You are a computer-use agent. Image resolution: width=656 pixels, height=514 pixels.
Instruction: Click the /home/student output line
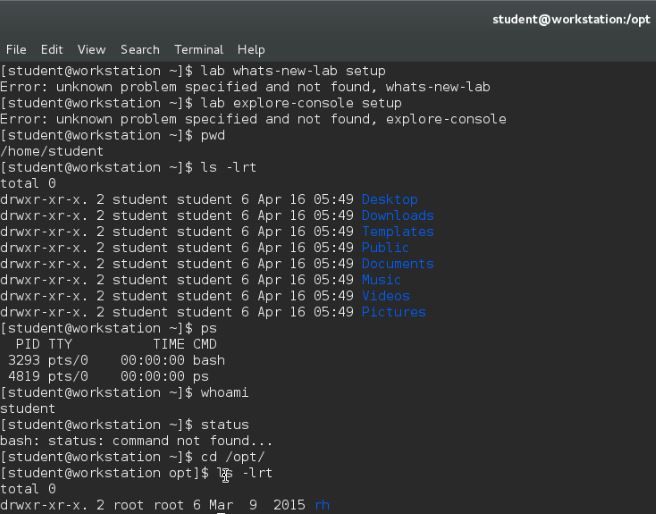[52, 152]
